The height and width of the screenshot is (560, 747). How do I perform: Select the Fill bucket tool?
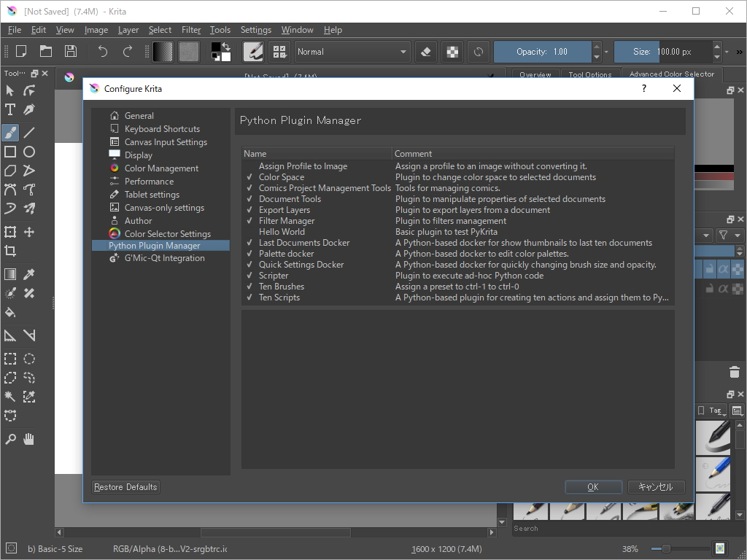click(x=10, y=312)
